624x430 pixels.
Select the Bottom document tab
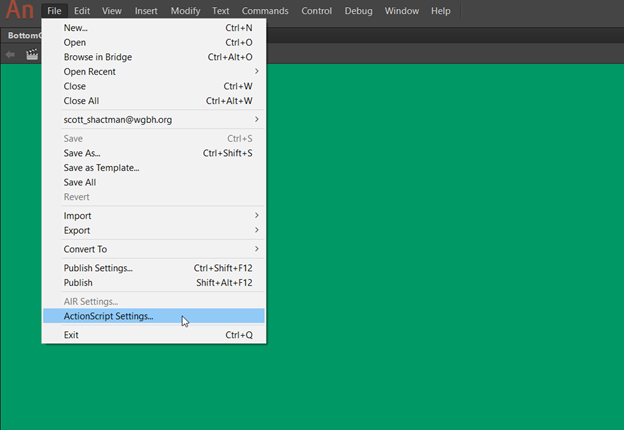(22, 35)
